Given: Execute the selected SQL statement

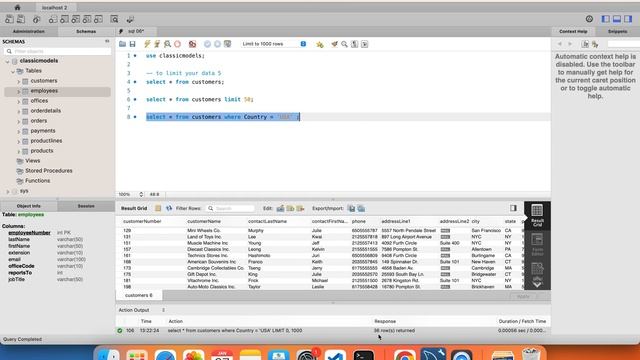Looking at the screenshot, I should click(x=147, y=44).
